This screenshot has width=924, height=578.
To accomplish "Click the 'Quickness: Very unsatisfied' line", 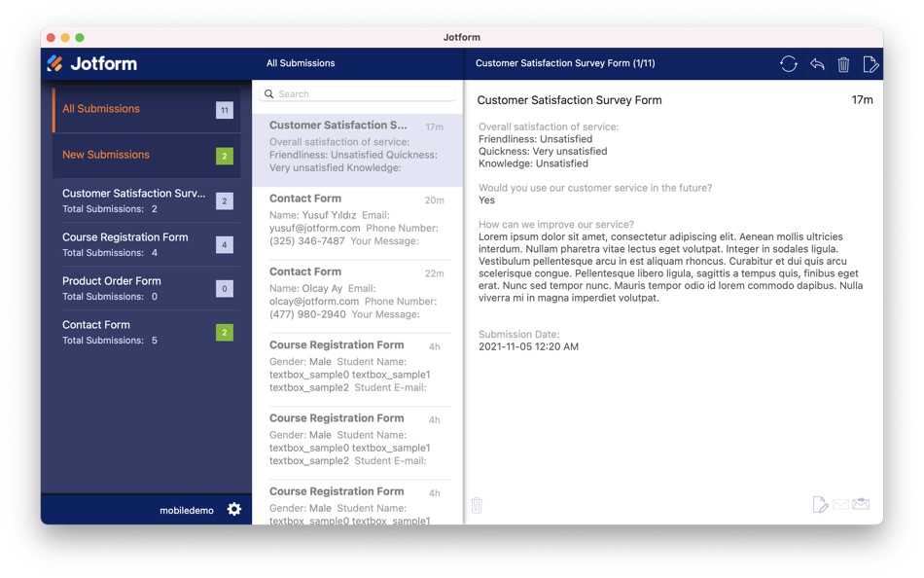I will [x=543, y=151].
